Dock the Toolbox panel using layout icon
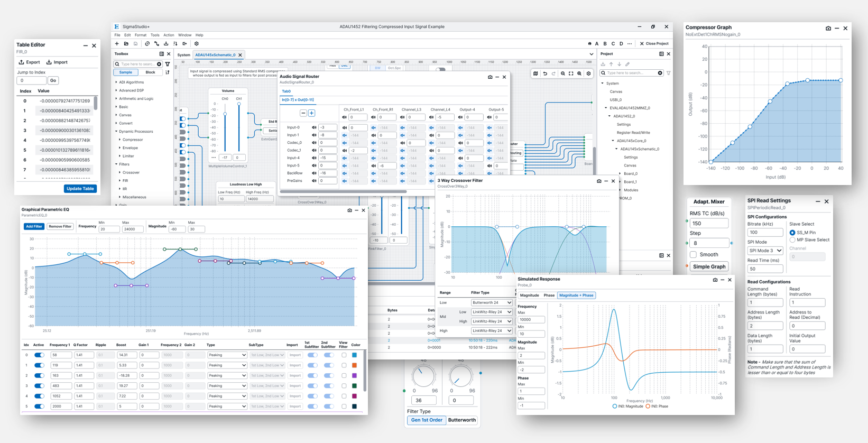 coord(161,54)
